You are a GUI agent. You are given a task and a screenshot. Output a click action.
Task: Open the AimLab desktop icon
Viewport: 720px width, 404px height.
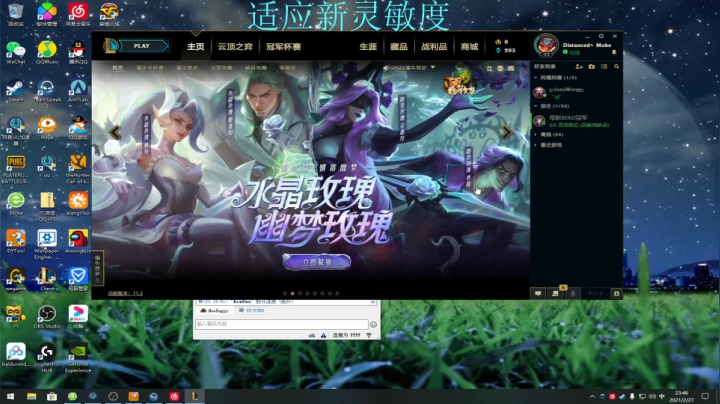(78, 91)
